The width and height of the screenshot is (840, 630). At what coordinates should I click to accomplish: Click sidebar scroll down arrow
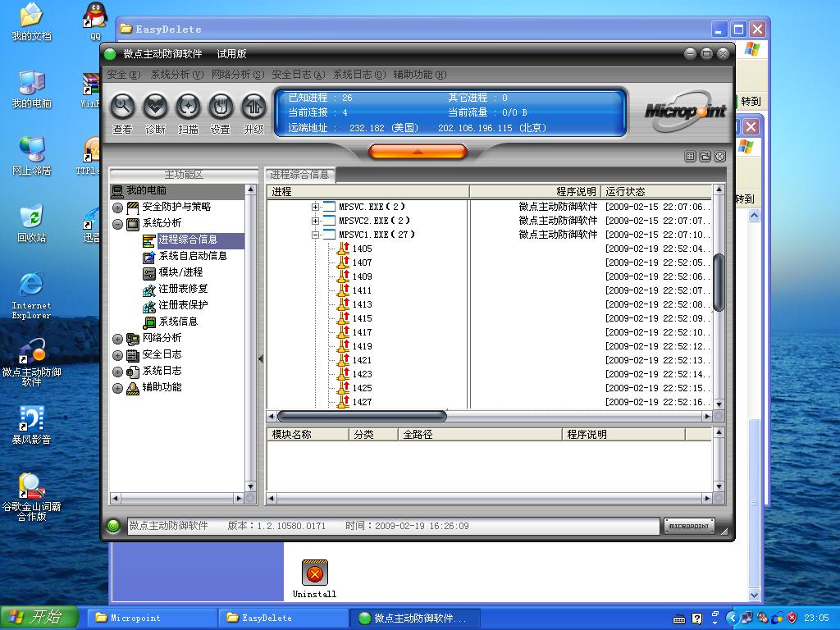pyautogui.click(x=250, y=486)
